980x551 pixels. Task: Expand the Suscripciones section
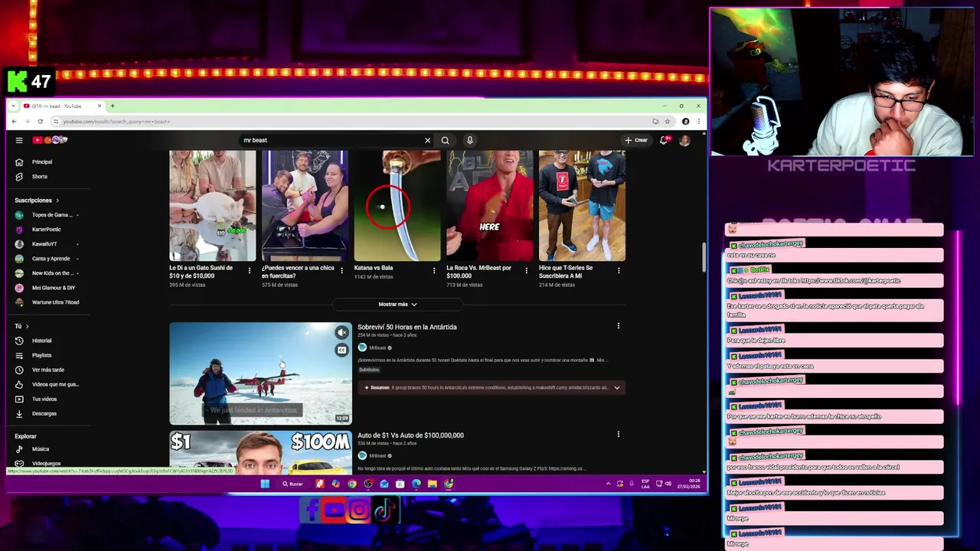pos(37,201)
